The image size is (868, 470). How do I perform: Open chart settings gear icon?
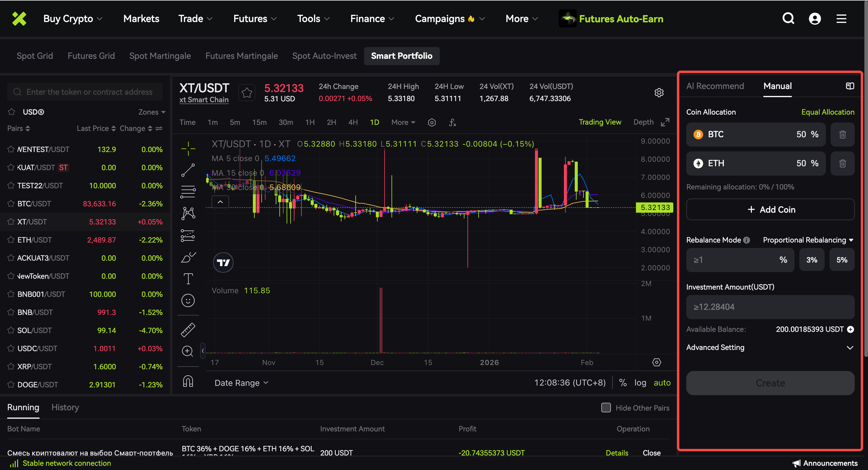pyautogui.click(x=659, y=92)
